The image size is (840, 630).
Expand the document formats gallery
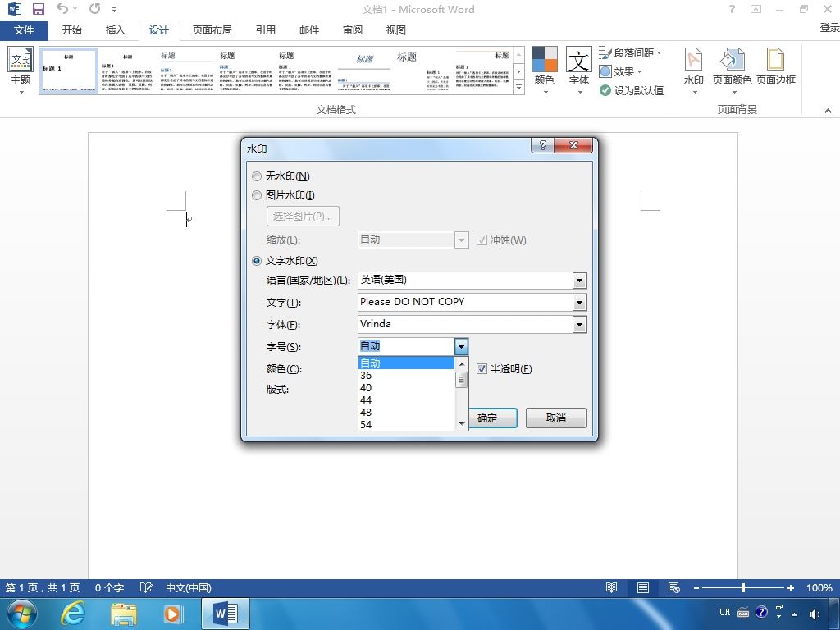point(518,87)
